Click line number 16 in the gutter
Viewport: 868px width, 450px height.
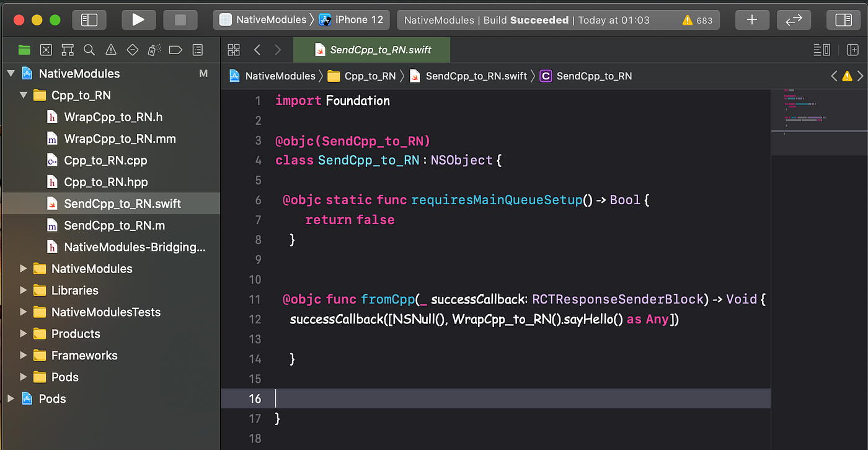click(255, 398)
